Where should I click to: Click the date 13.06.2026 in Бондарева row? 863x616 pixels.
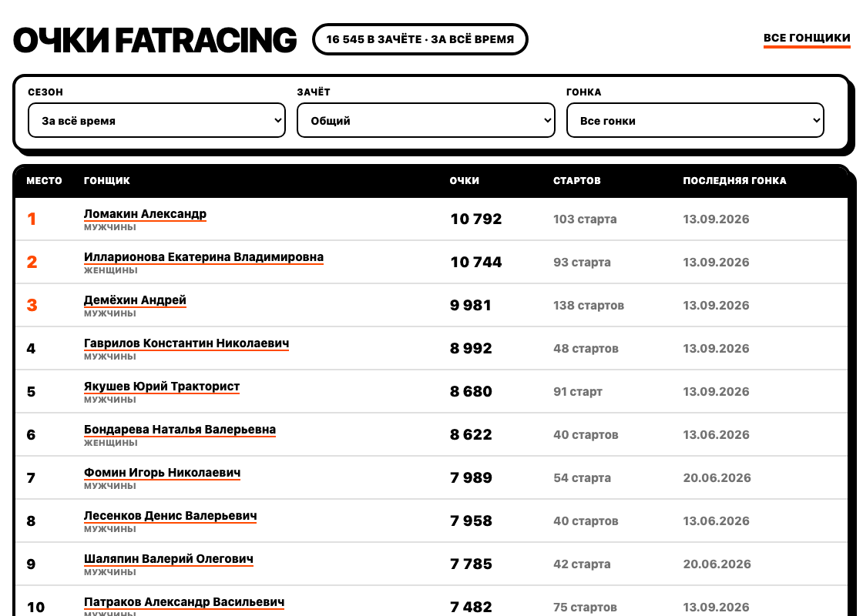pos(716,434)
